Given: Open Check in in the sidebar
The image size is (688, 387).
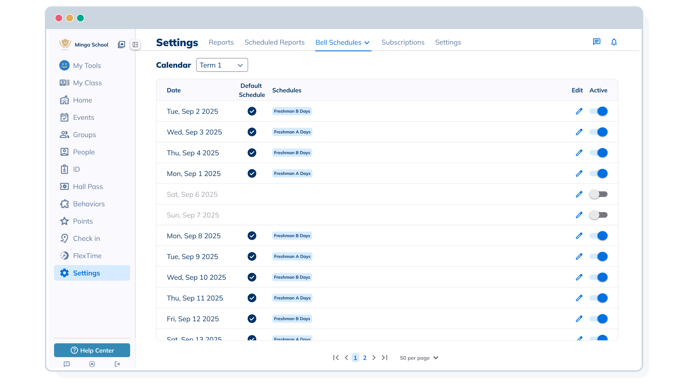Looking at the screenshot, I should [92, 238].
